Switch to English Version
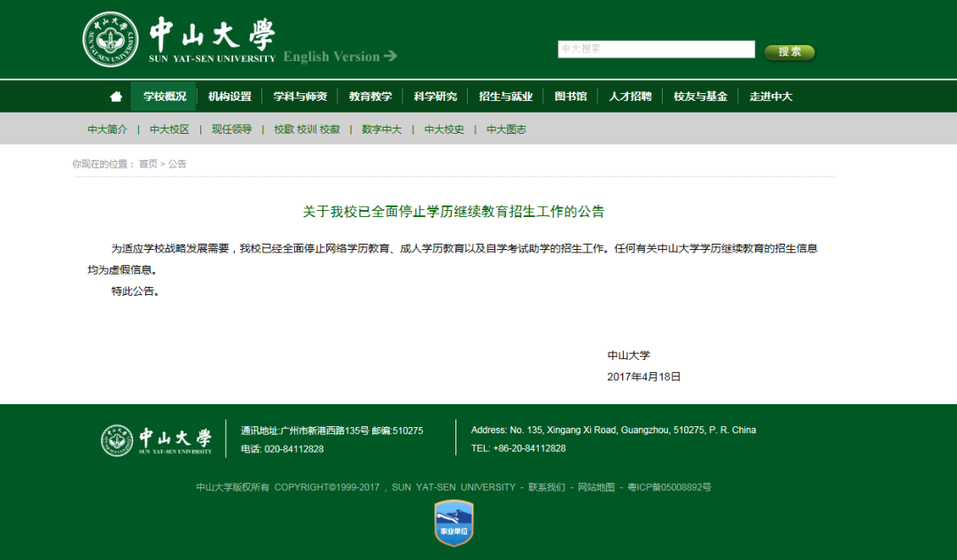Image resolution: width=957 pixels, height=560 pixels. (340, 56)
